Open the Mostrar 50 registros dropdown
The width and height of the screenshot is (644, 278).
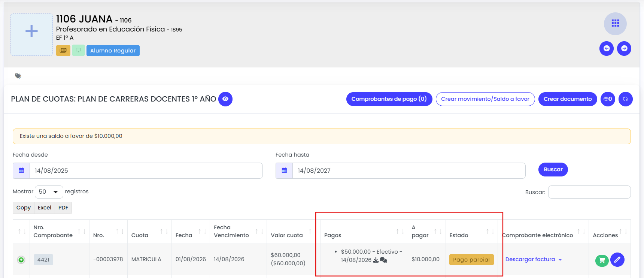click(49, 192)
